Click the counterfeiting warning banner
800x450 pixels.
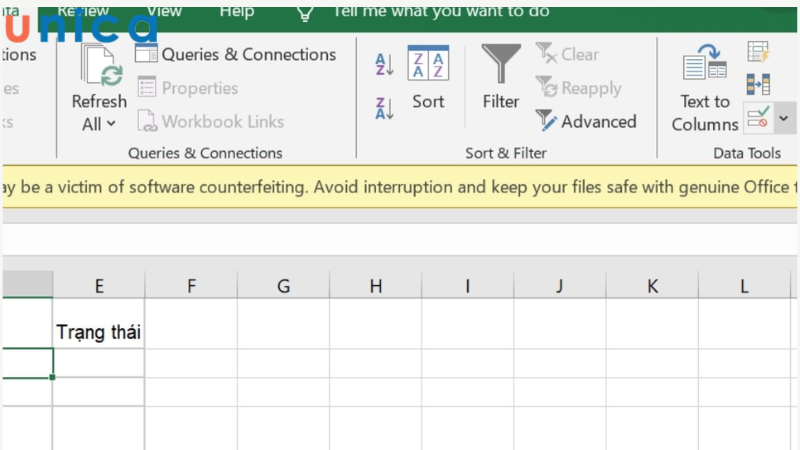pyautogui.click(x=400, y=187)
